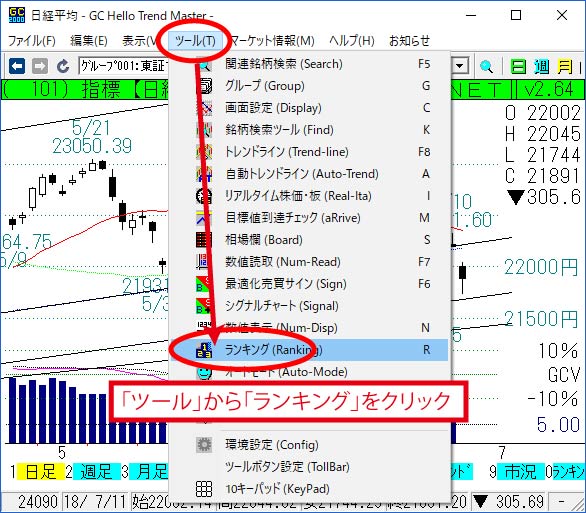The height and width of the screenshot is (513, 586).
Task: Switch to weekly chart 週 button
Action: click(542, 67)
